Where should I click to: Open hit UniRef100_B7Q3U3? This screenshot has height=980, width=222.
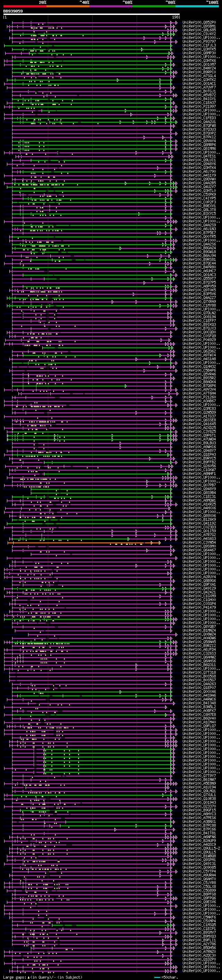[x=199, y=130]
